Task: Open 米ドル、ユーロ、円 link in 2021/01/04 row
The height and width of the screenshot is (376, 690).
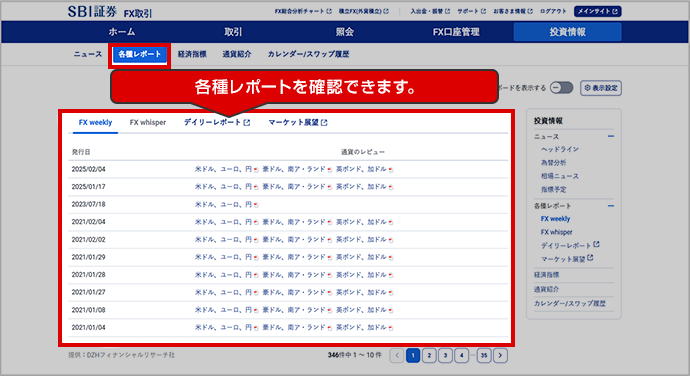Action: [224, 328]
